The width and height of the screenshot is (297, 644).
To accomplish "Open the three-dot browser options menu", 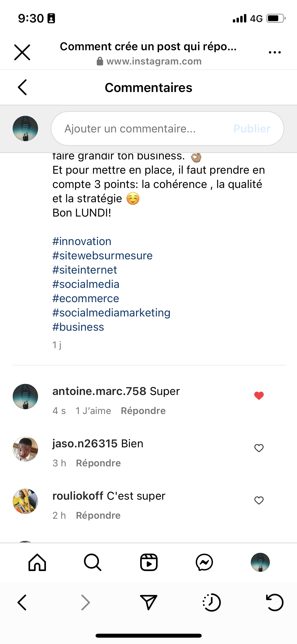I will pos(275,52).
